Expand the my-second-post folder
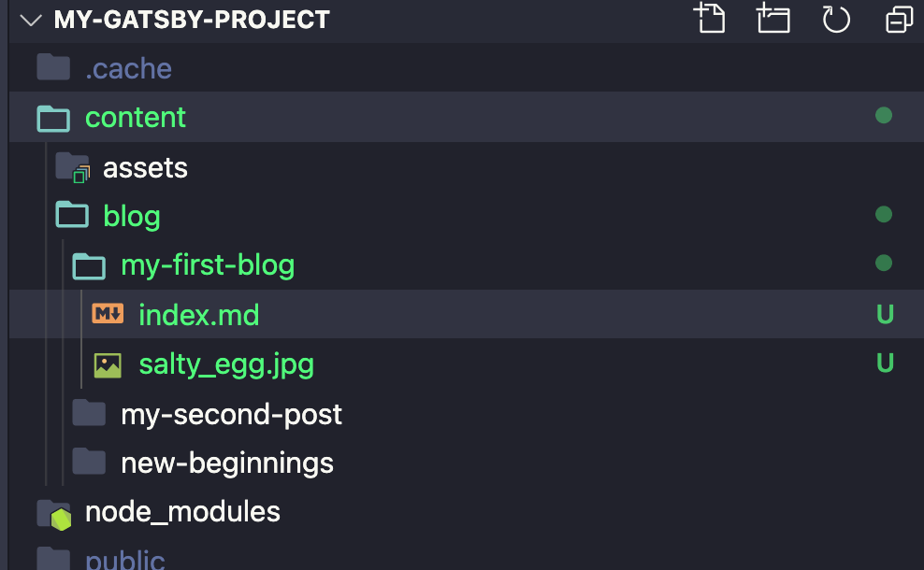Viewport: 924px width, 570px height. pos(231,414)
